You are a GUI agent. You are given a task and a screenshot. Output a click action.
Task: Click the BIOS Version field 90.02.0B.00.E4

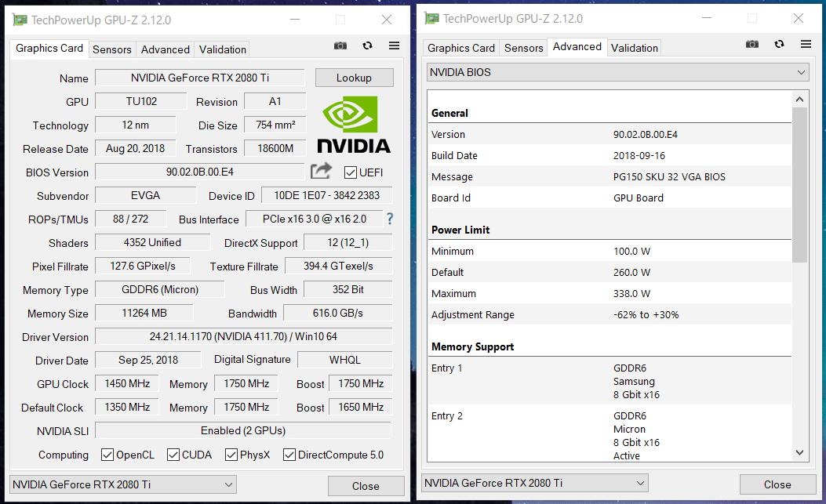pos(200,172)
